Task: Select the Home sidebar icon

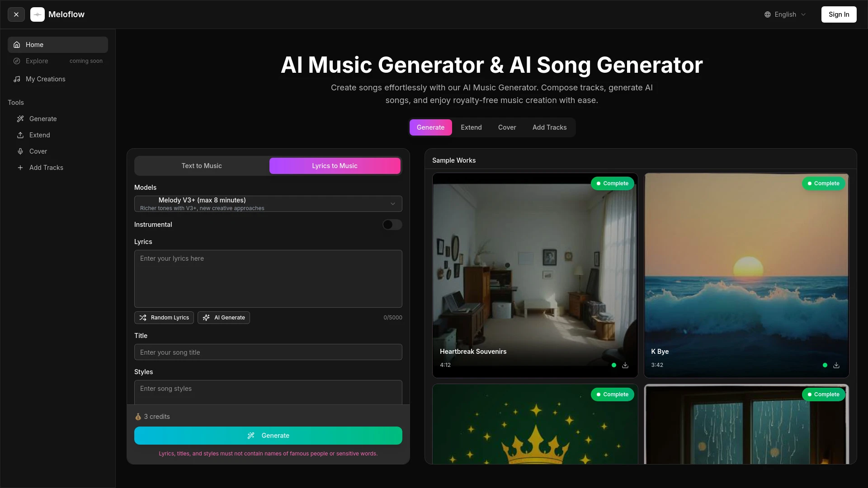Action: tap(16, 44)
